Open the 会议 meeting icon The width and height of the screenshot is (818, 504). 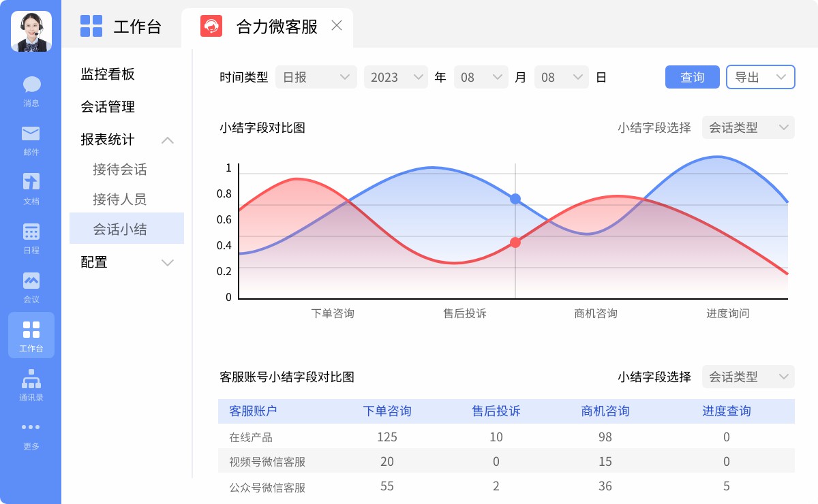coord(31,281)
